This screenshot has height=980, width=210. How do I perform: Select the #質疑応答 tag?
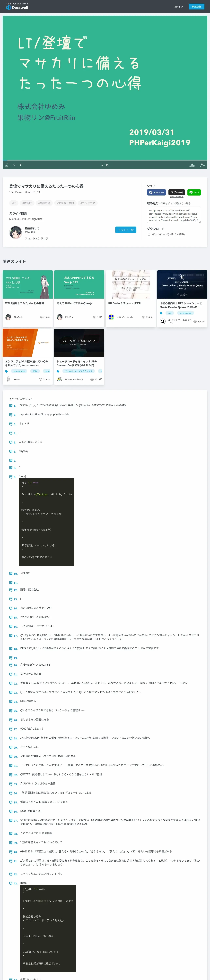point(44,203)
